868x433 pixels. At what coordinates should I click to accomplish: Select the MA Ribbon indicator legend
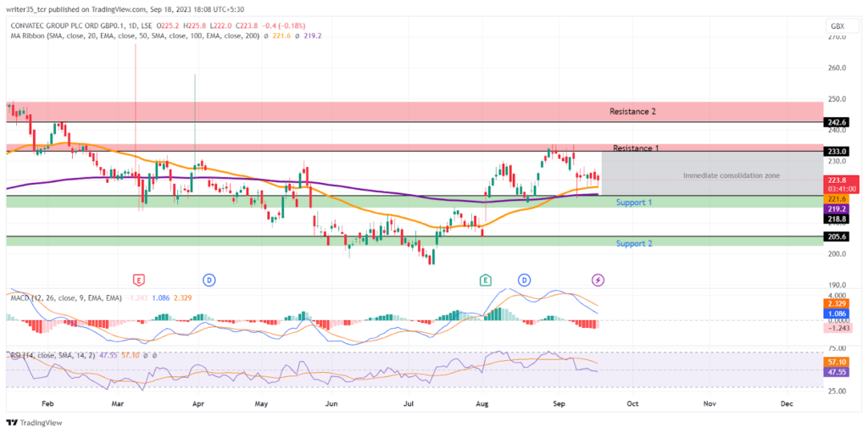(x=134, y=36)
